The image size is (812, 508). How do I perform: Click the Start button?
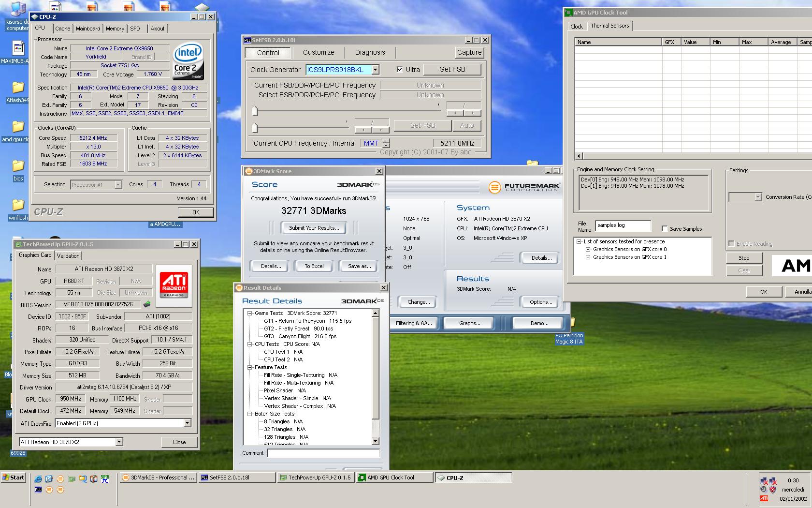(14, 478)
